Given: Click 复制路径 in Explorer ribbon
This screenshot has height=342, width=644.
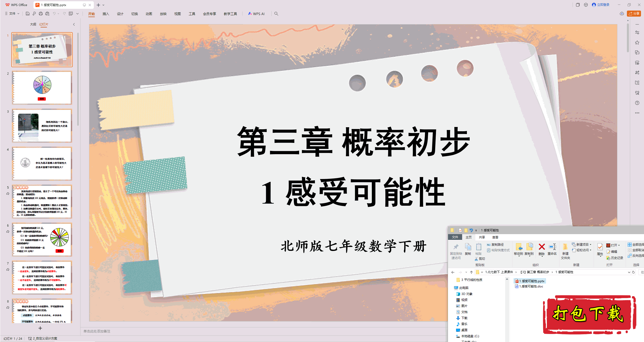Looking at the screenshot, I should point(495,244).
